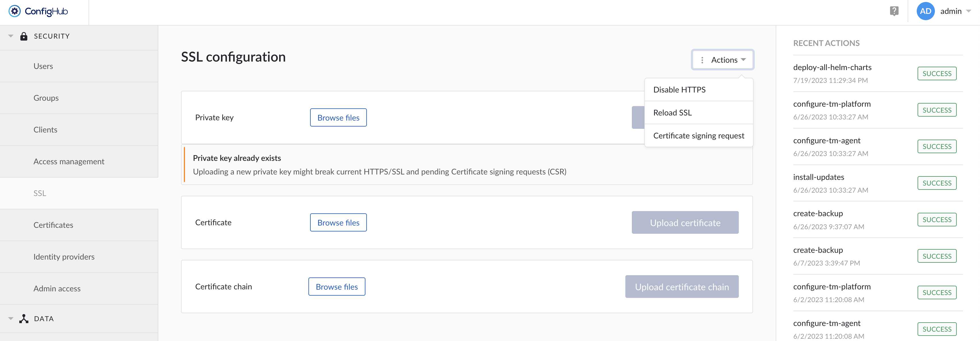Select Reload SSL from the menu
Screen dimensions: 980x341
pyautogui.click(x=673, y=112)
